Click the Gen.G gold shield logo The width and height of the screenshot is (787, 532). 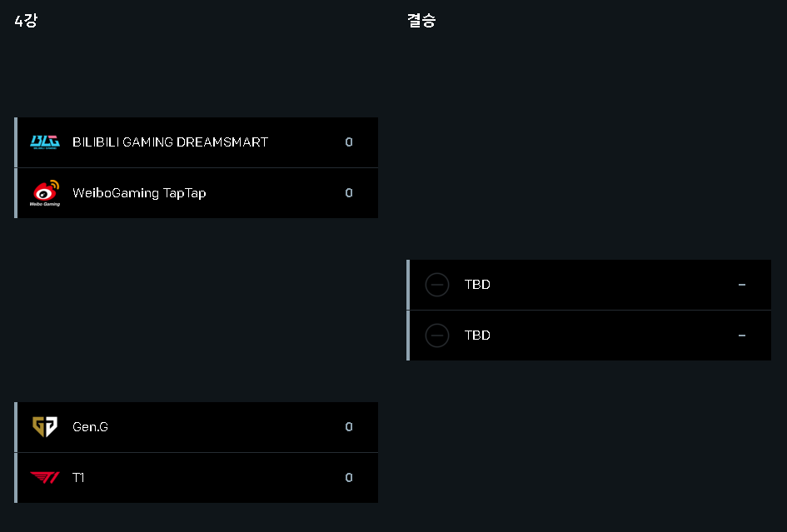(x=45, y=426)
